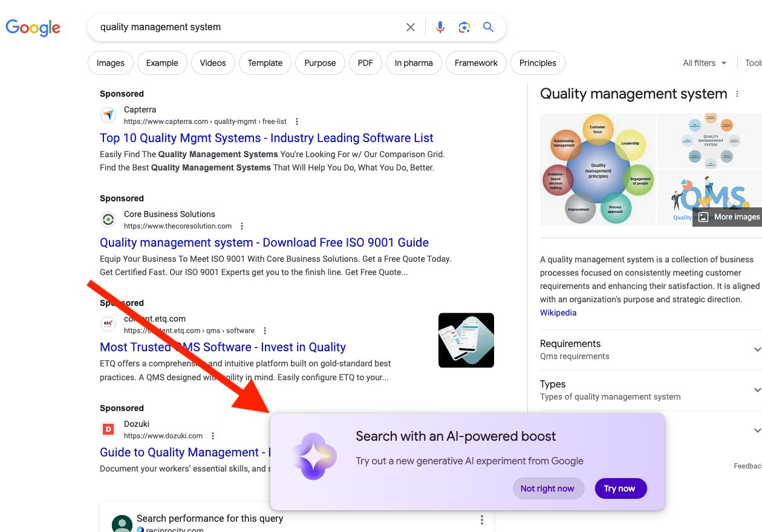The height and width of the screenshot is (532, 762).
Task: Open ad options menu for Core Business Solutions
Action: tap(242, 226)
